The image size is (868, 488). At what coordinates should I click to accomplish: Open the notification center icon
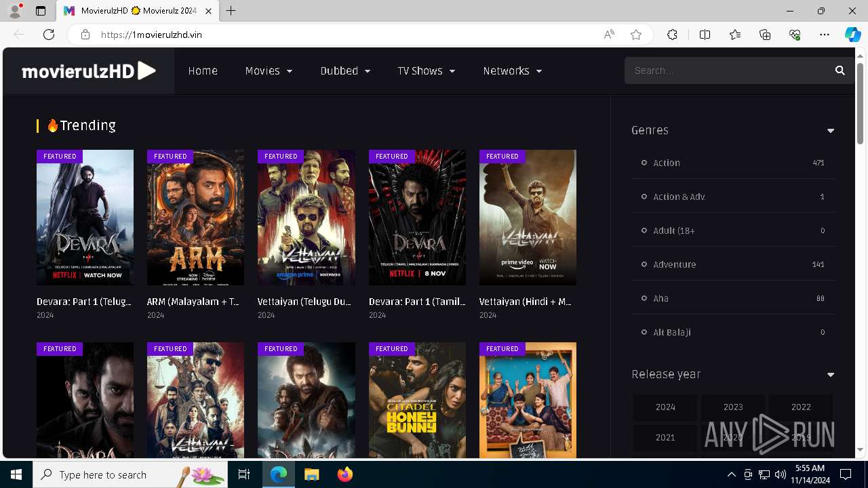pos(846,474)
